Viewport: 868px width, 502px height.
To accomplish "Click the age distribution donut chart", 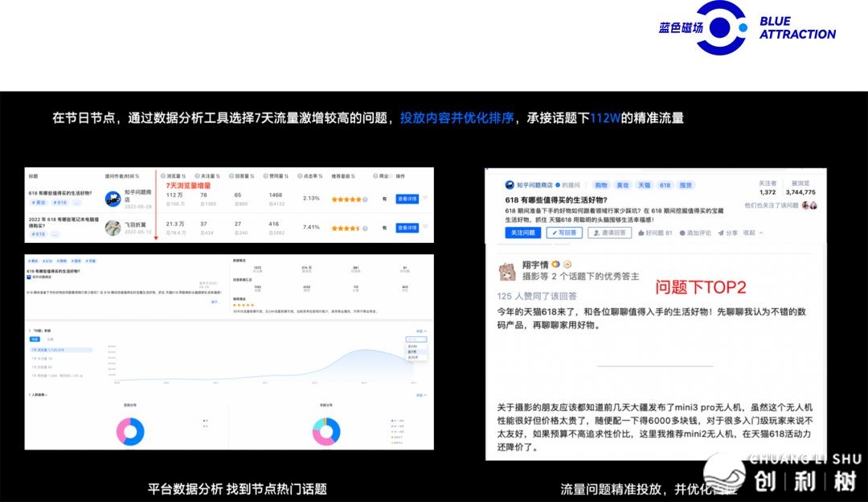I will 326,432.
